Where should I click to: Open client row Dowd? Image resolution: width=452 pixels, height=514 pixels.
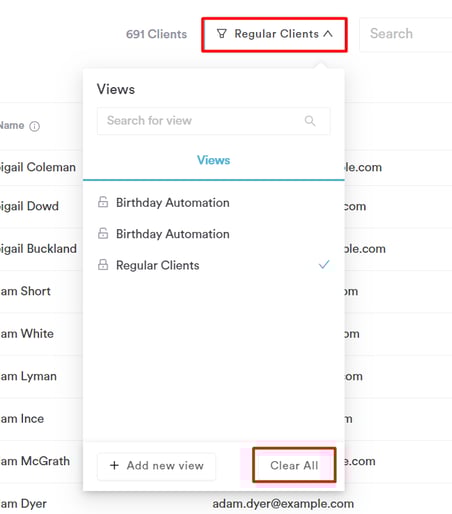[x=29, y=206]
